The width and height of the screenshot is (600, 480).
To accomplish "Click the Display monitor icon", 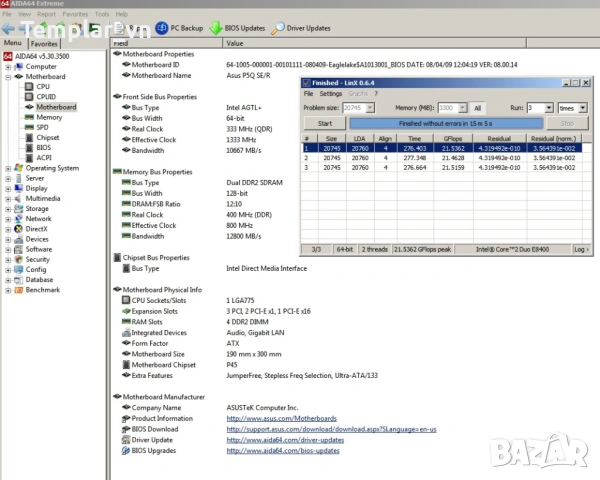I will [x=18, y=188].
